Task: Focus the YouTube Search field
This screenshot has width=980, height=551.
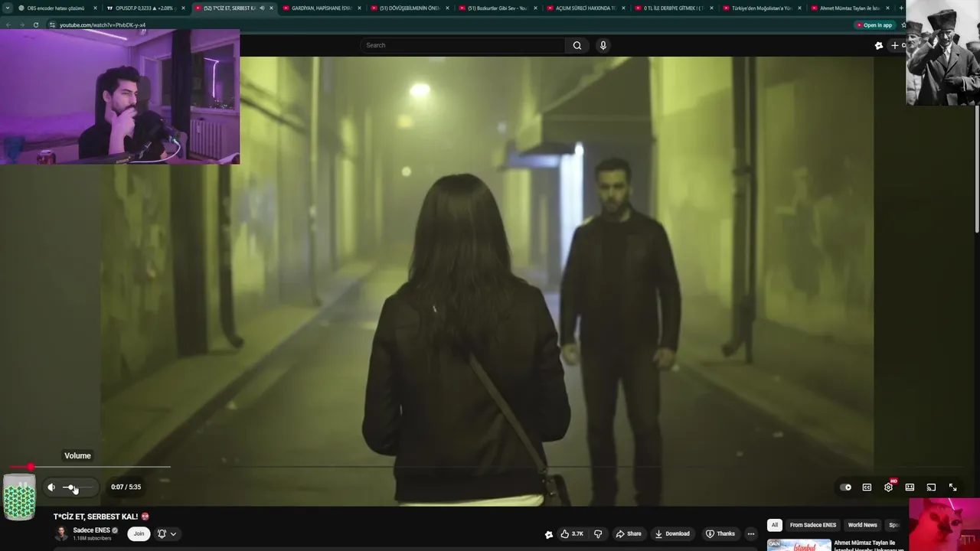Action: click(463, 45)
